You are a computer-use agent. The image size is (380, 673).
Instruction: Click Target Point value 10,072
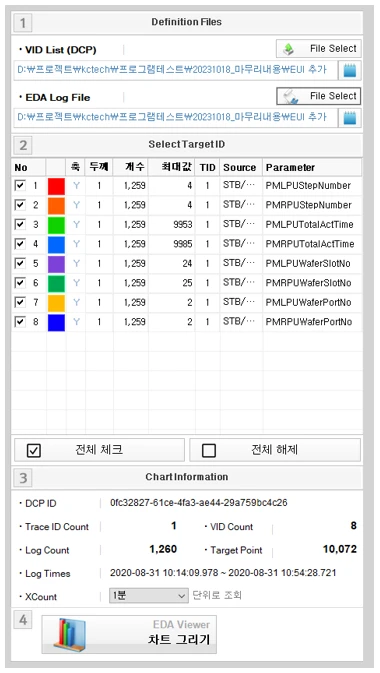[x=340, y=549]
